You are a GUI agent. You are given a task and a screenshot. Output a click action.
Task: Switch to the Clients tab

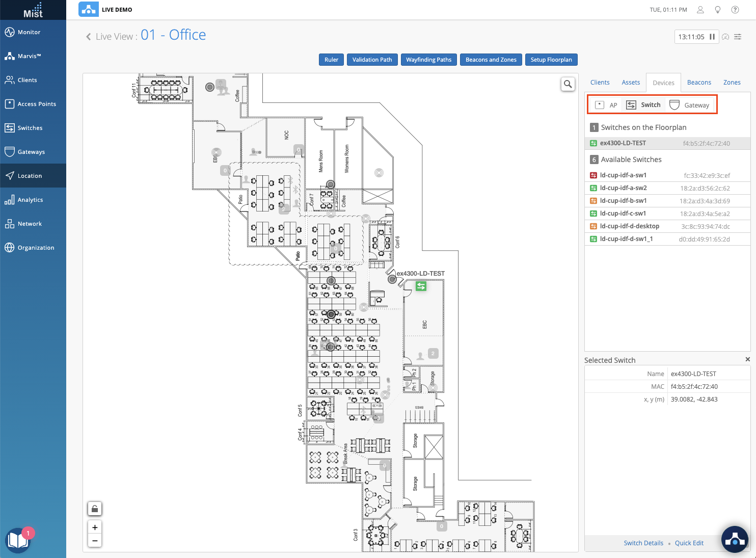(600, 83)
